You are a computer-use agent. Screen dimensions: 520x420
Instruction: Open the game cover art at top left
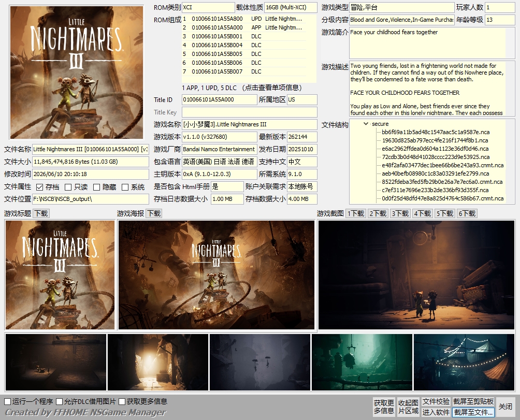coord(77,73)
